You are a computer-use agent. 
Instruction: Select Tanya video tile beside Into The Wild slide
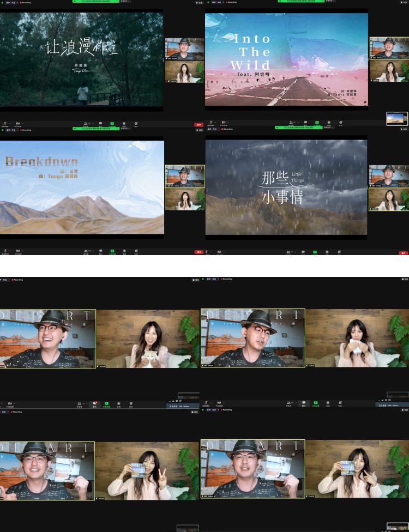pos(389,71)
